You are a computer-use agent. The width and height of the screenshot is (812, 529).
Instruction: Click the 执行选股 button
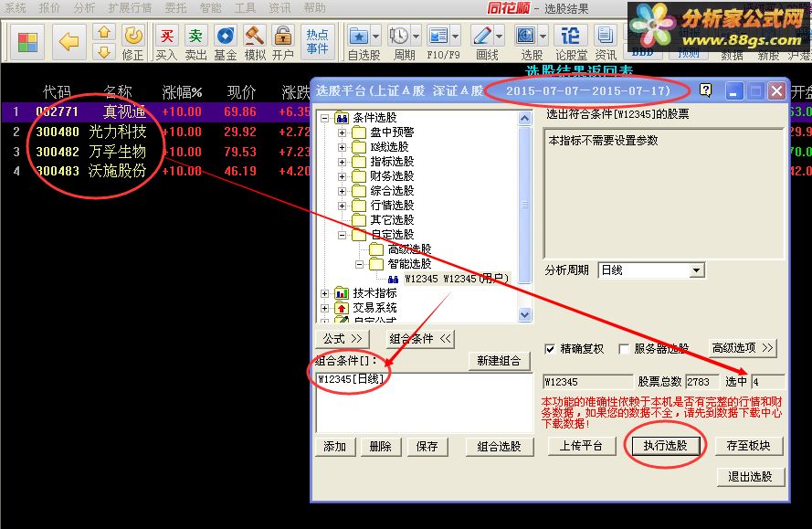point(665,446)
